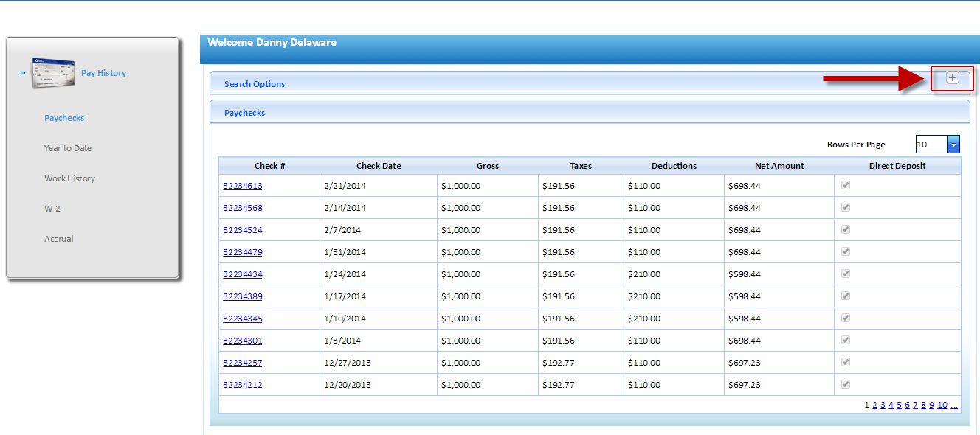Go to page 2 of paychecks
980x435 pixels.
[874, 405]
